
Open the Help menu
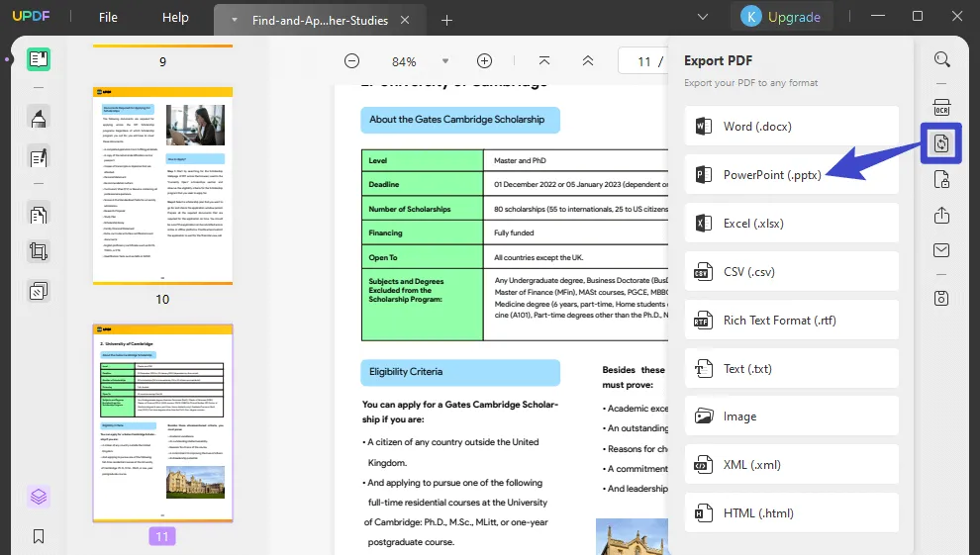click(x=175, y=18)
